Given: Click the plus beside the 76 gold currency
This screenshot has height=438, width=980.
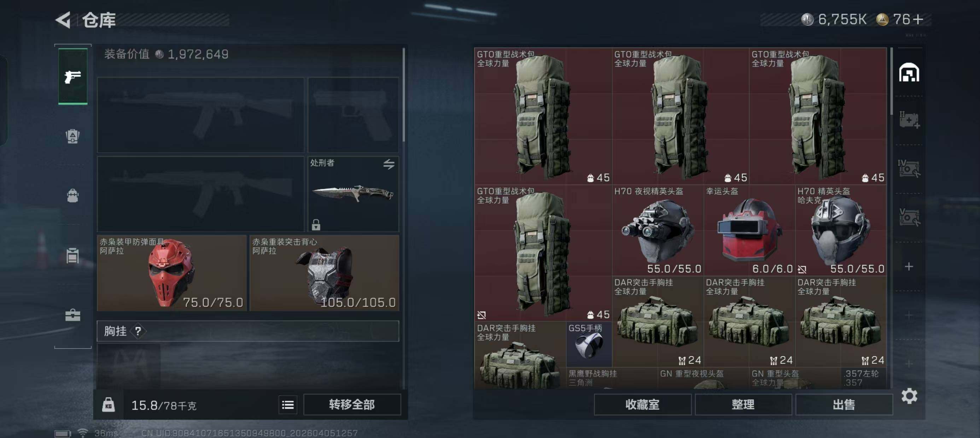Looking at the screenshot, I should point(917,19).
